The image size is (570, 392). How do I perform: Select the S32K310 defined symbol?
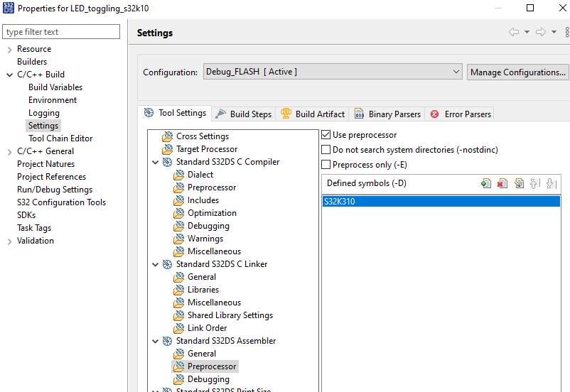point(441,201)
